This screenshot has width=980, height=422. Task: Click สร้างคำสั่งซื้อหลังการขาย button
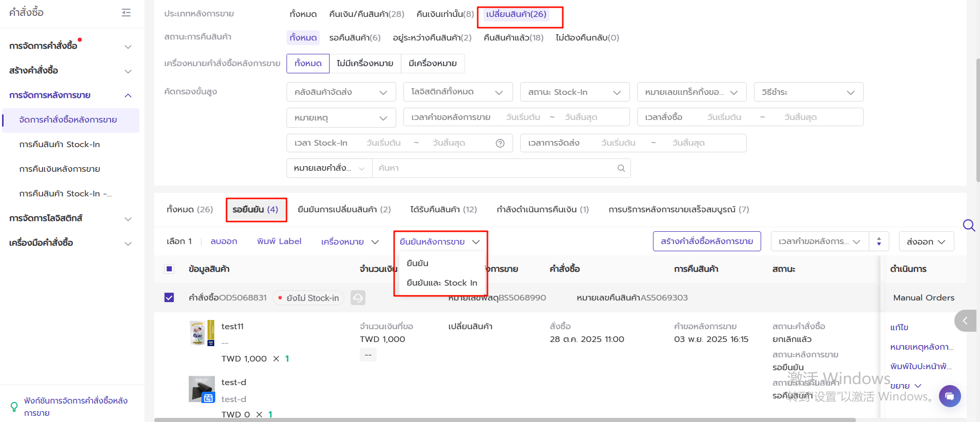coord(706,242)
